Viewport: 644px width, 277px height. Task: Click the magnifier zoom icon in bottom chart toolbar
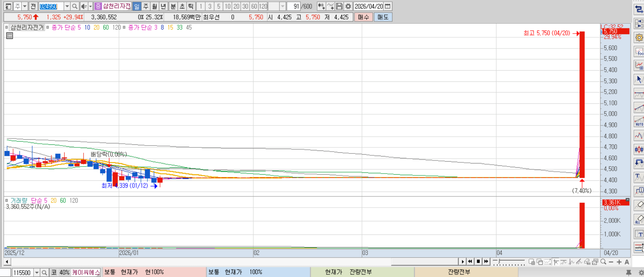tap(603, 262)
